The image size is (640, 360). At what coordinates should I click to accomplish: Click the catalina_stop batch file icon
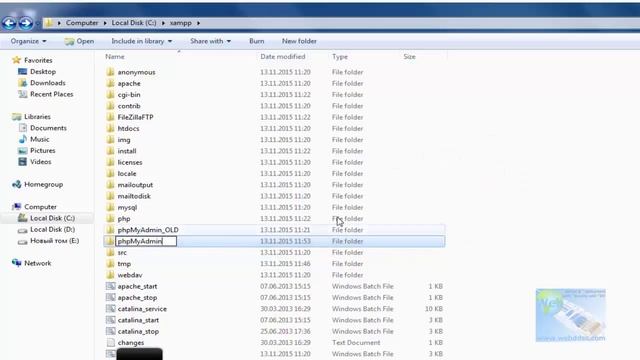(110, 331)
